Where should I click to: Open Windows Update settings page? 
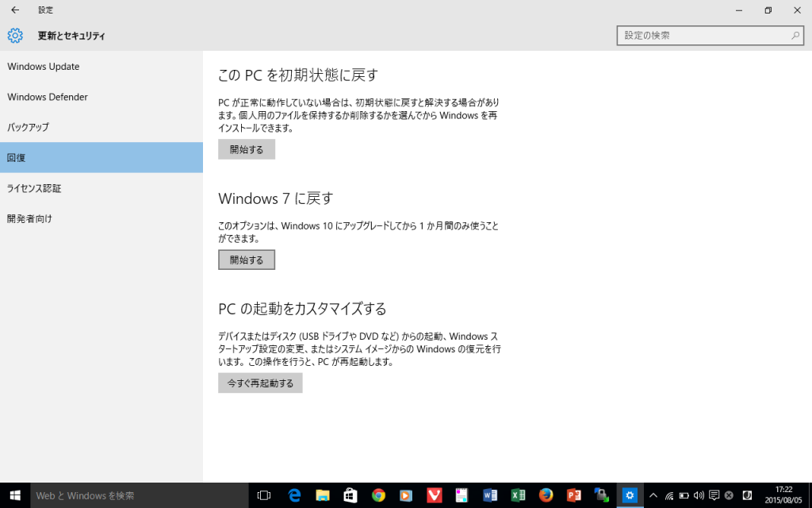pyautogui.click(x=101, y=67)
